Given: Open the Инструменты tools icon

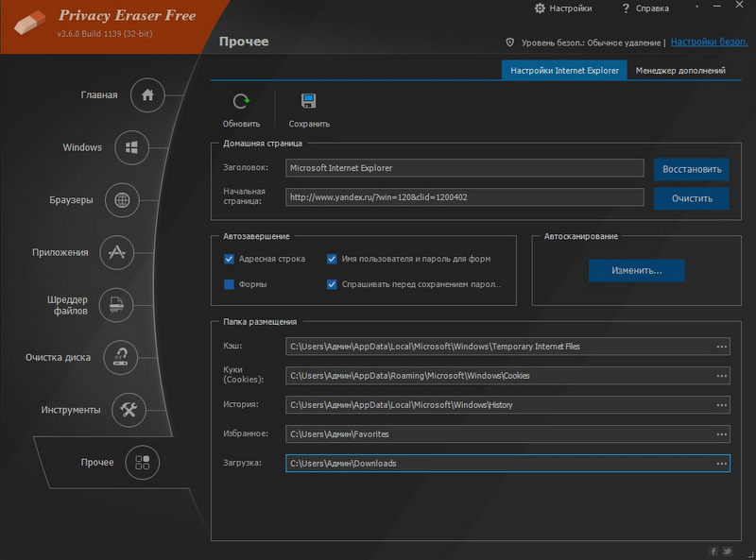Looking at the screenshot, I should pos(129,410).
